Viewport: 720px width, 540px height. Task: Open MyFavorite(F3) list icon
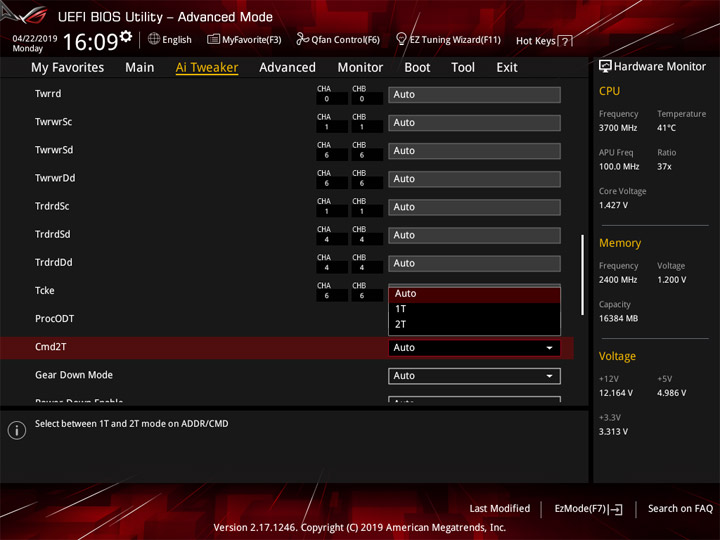coord(213,39)
